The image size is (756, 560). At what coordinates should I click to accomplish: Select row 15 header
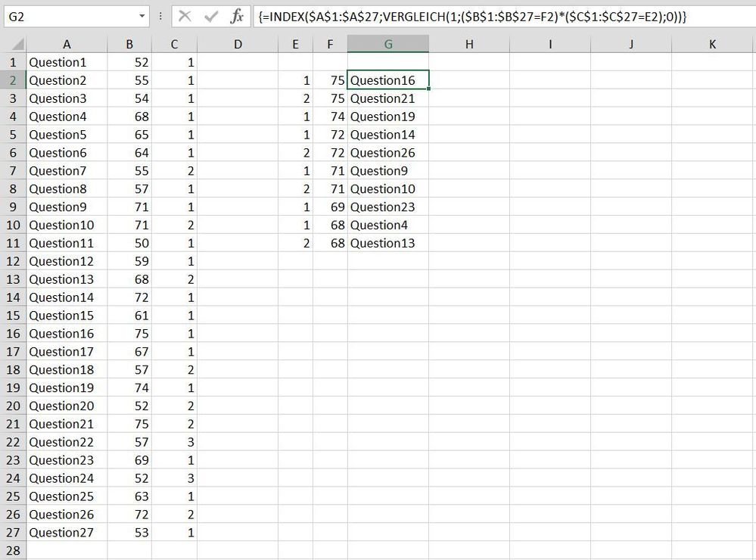click(x=13, y=316)
